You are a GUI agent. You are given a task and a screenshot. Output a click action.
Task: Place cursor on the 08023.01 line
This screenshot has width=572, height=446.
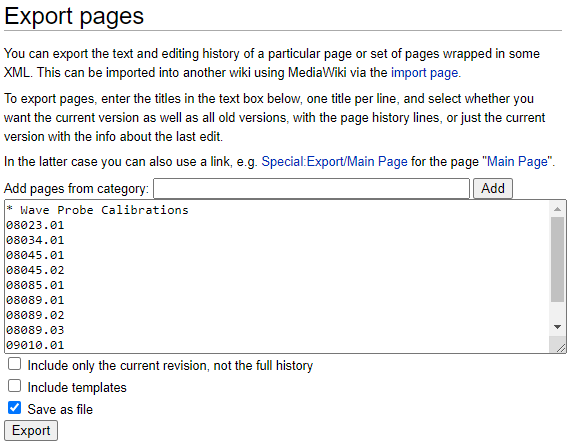pos(35,225)
